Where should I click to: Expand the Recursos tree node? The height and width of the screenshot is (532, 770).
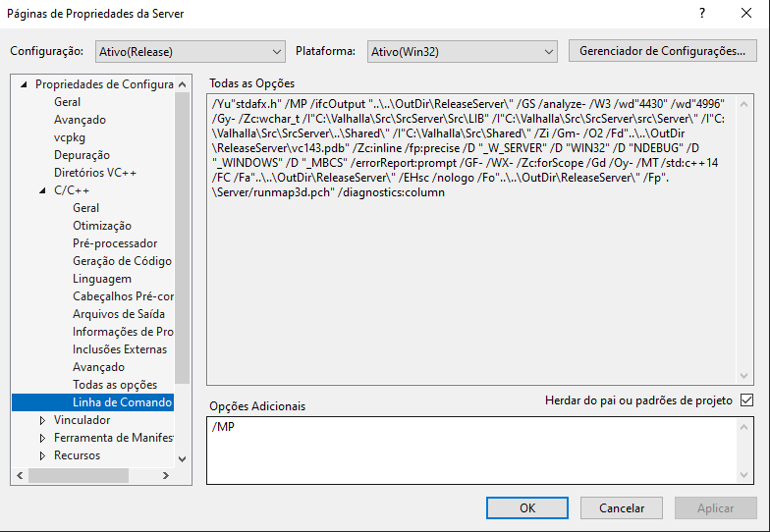(x=42, y=455)
